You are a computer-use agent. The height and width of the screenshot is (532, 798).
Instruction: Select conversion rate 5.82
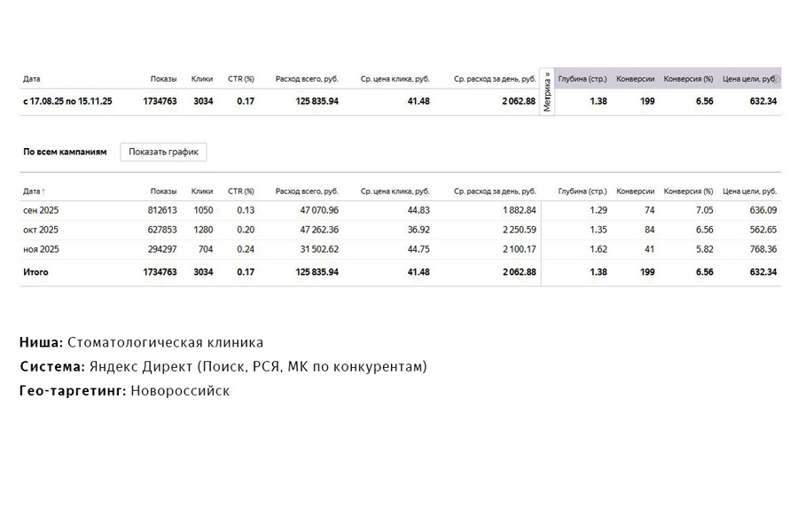click(705, 249)
